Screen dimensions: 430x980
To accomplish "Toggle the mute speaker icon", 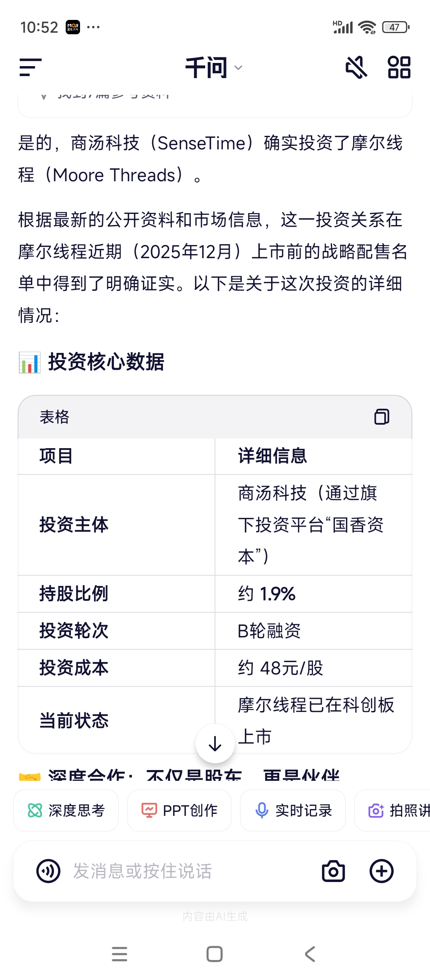I will click(x=356, y=67).
